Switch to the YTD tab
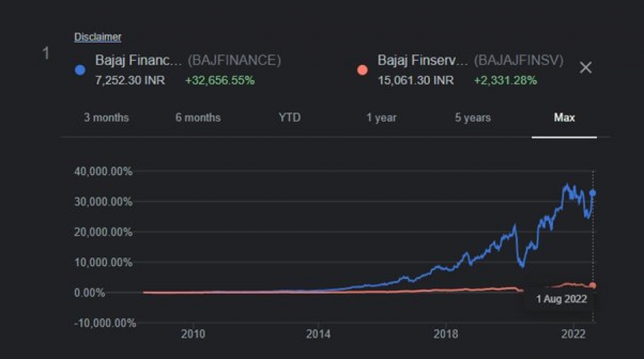Screen dimensions: 644x359 [x=290, y=118]
